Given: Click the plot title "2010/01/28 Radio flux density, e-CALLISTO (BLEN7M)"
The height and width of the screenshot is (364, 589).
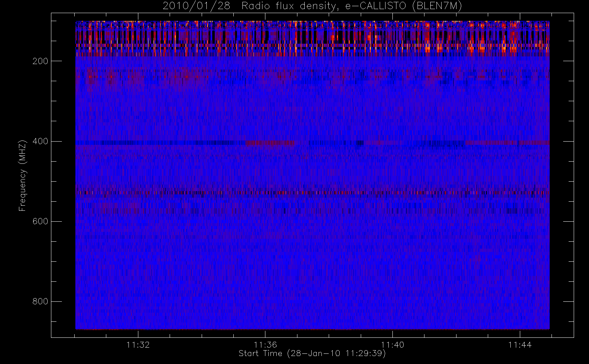Looking at the screenshot, I should 312,6.
